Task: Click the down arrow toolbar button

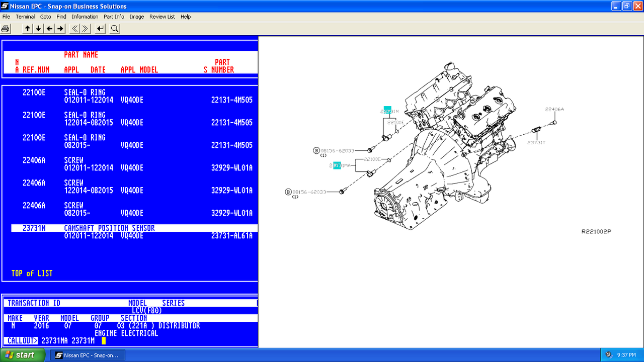Action: pyautogui.click(x=38, y=29)
